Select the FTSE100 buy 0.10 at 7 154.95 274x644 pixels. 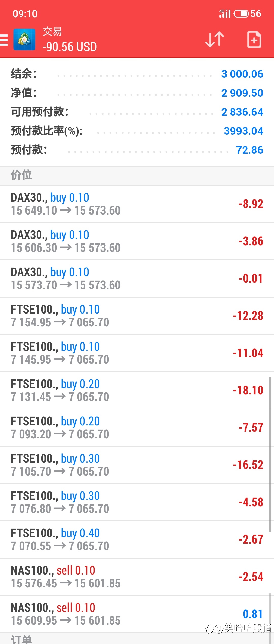click(137, 316)
